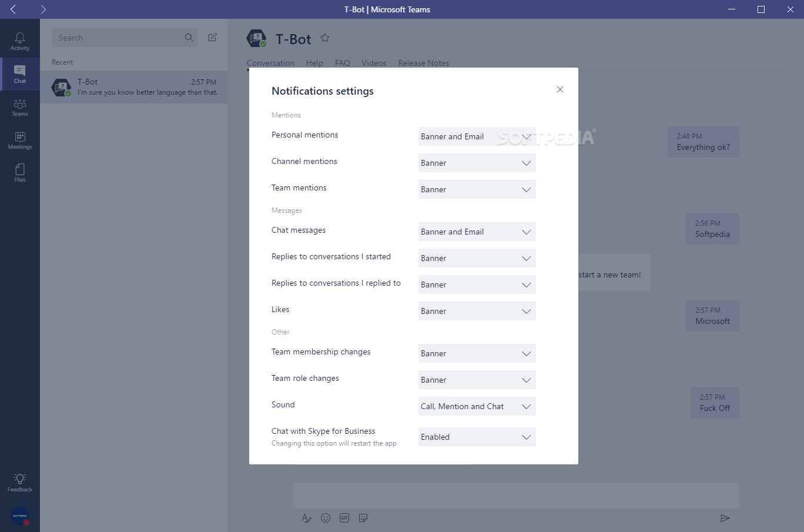
Task: Expand Personal mentions dropdown
Action: point(477,136)
